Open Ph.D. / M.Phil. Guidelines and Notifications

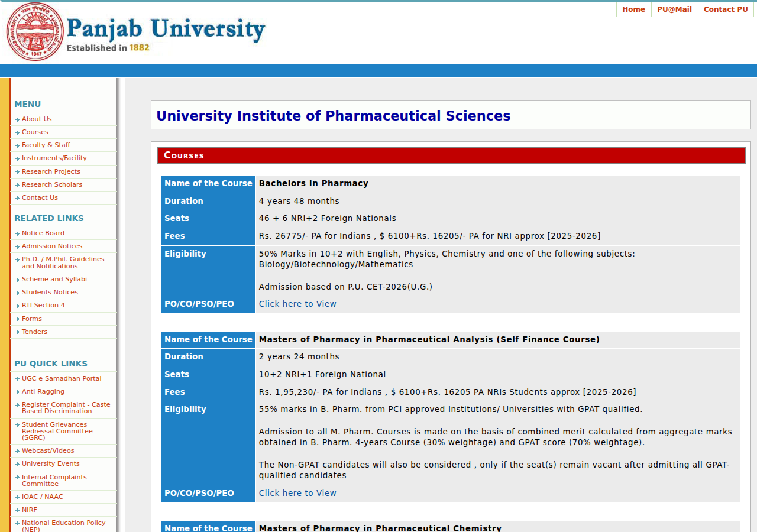click(x=63, y=262)
